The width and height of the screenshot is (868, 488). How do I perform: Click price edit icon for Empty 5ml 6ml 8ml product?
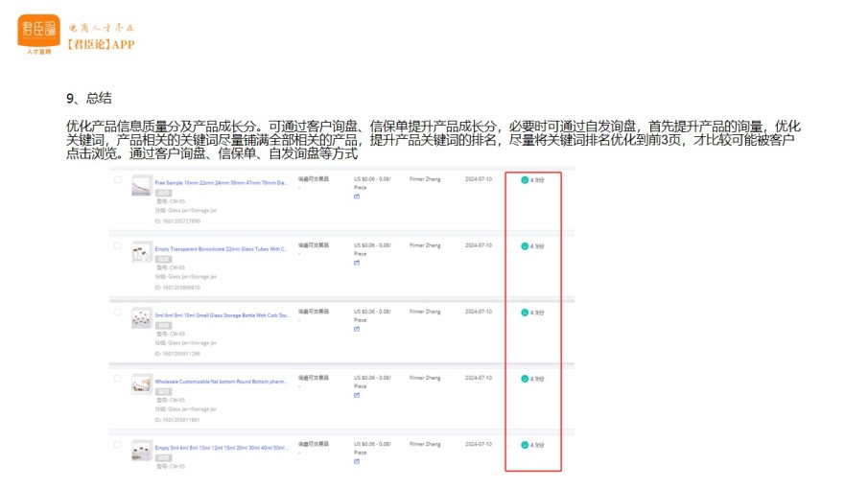coord(357,461)
